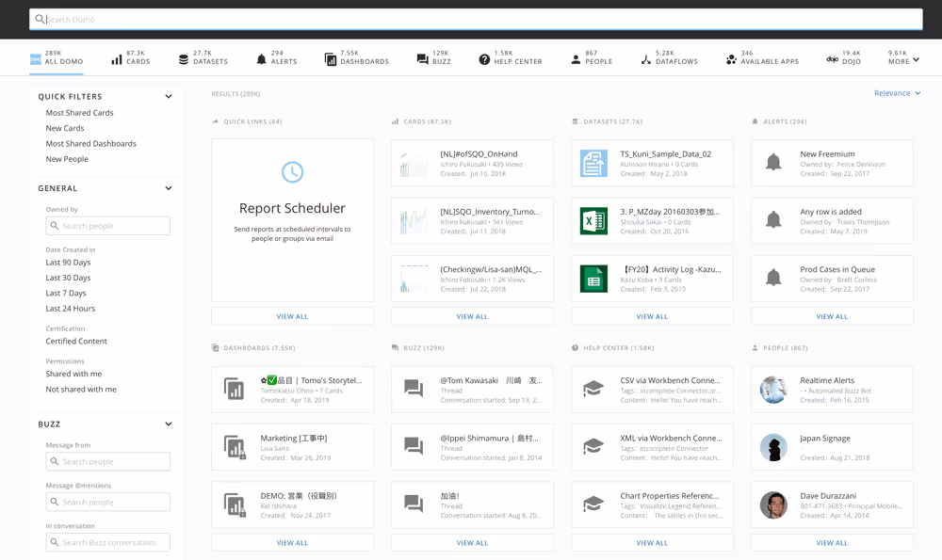Screen dimensions: 942x560
Task: Filter by Last 30 Days
Action: point(68,278)
